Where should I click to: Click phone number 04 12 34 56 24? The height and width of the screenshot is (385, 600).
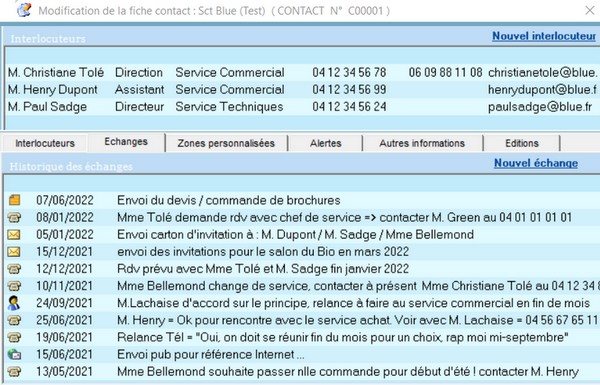pos(349,106)
